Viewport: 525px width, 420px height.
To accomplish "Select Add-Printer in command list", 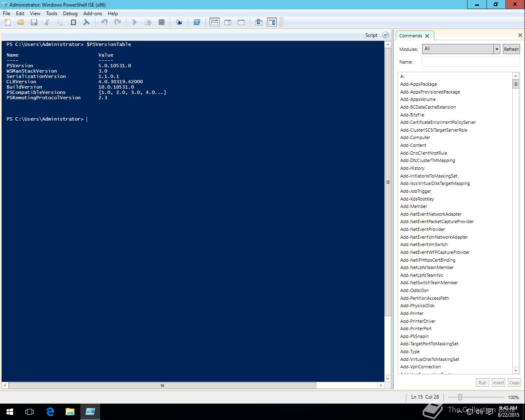I will point(412,313).
